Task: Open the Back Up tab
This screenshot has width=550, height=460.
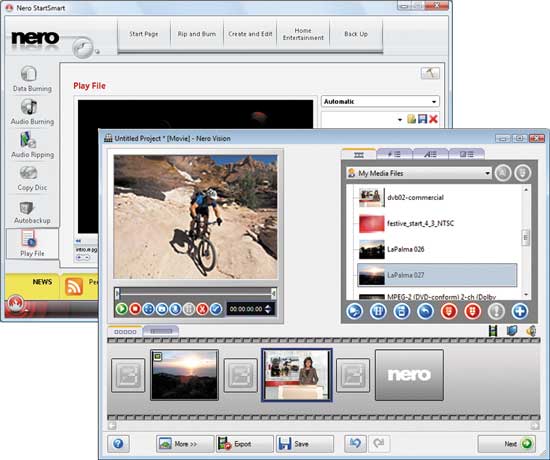Action: pos(356,34)
